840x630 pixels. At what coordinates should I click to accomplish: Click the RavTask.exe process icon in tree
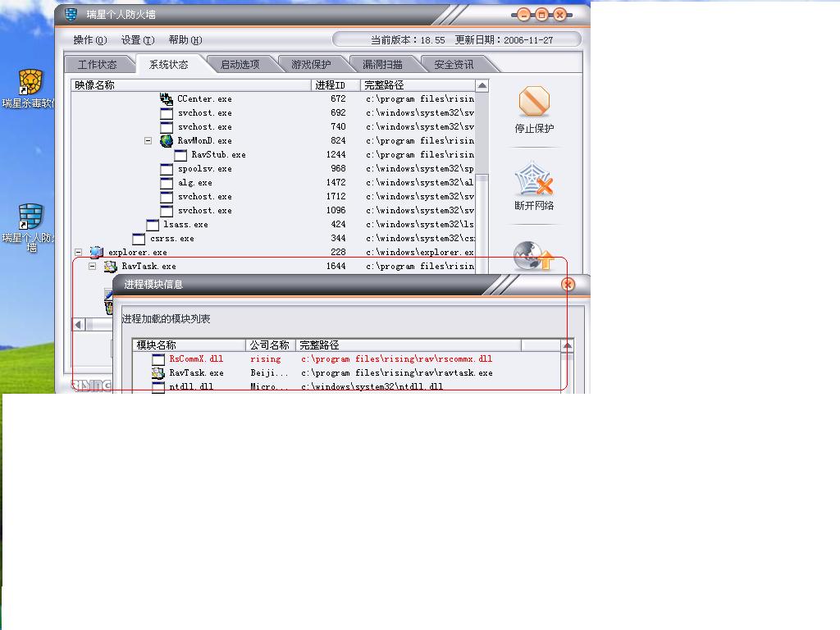coord(111,267)
